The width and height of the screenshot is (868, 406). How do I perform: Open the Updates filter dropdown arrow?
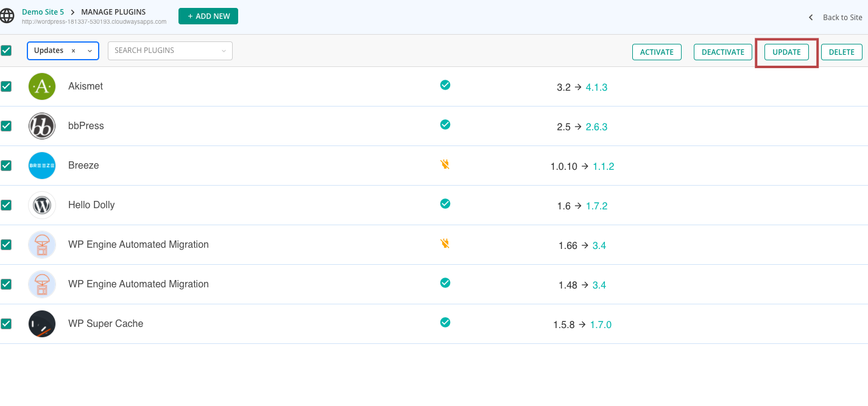tap(90, 51)
